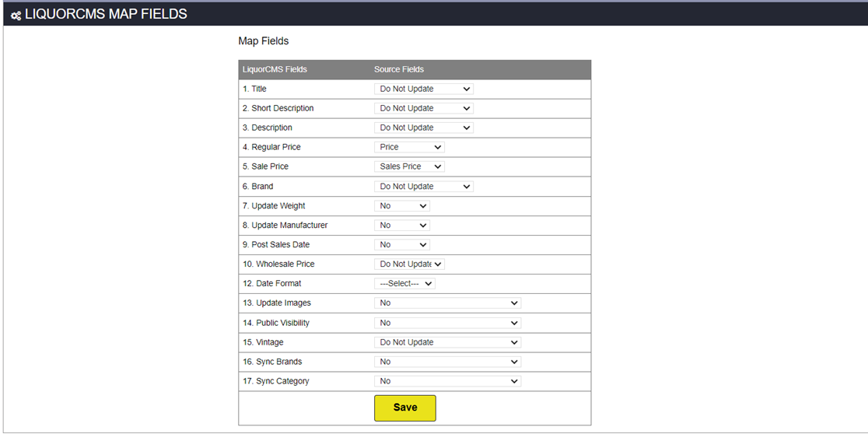The height and width of the screenshot is (434, 868).
Task: Click the gears icon beside LIQUORCMS MAP FIELDS
Action: (16, 16)
